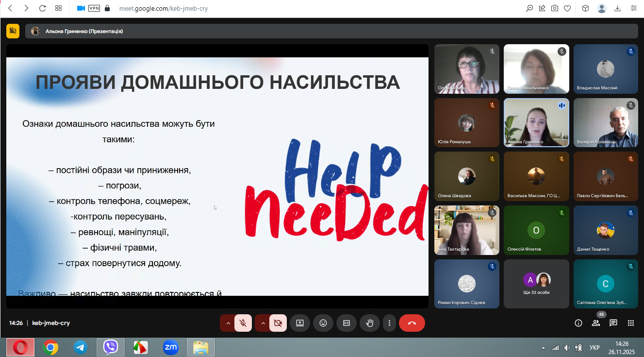644x357 pixels.
Task: Click the VPN badge in the address bar
Action: coord(94,8)
